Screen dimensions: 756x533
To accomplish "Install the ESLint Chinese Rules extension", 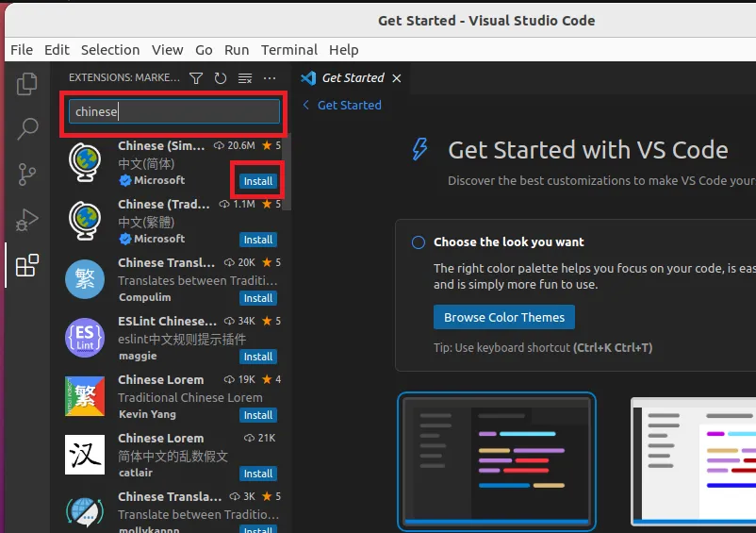I will click(258, 357).
